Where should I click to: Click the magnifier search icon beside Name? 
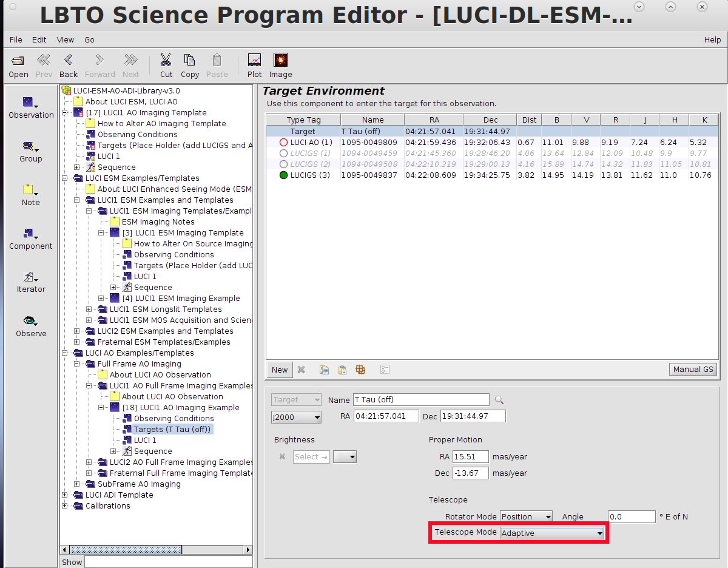tap(499, 400)
